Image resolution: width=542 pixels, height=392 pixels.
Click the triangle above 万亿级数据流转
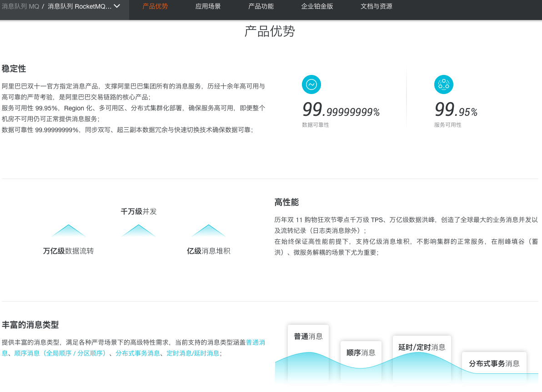69,231
